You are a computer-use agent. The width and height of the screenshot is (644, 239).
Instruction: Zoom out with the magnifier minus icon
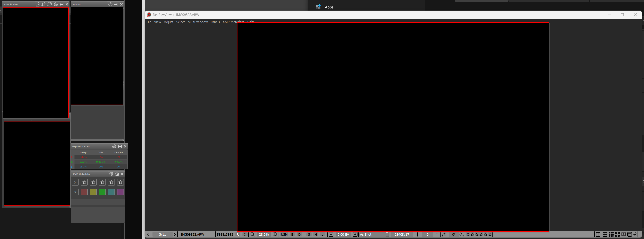252,235
